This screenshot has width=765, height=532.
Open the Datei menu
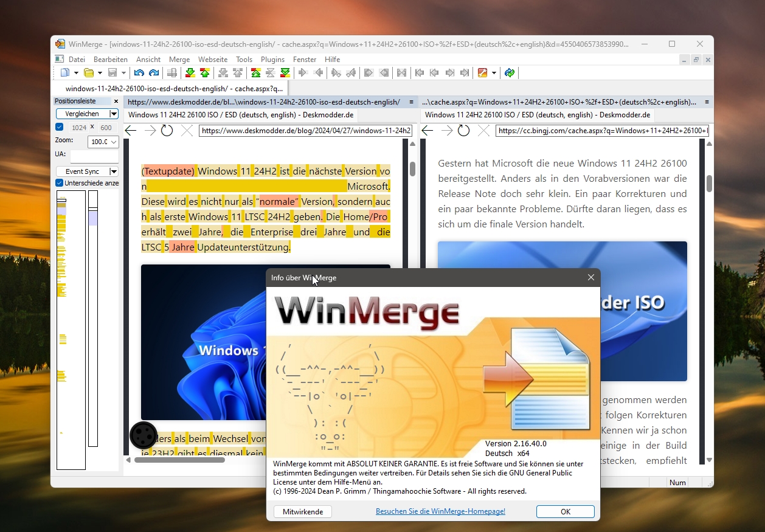(77, 60)
